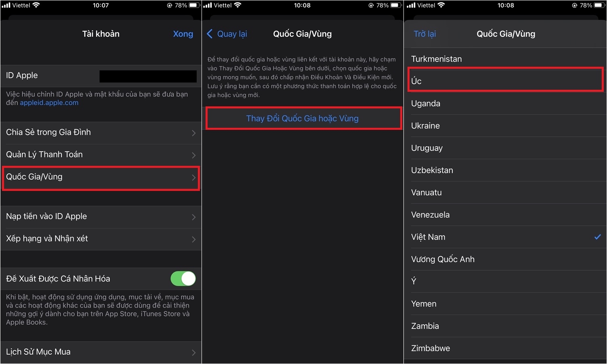The image size is (607, 364).
Task: Open Lịch Sử Mục Mua row
Action: point(101,352)
